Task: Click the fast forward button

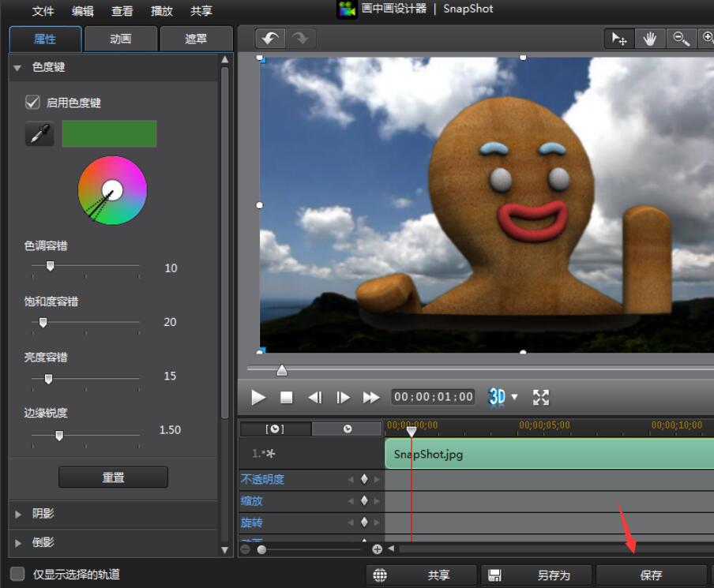Action: (x=370, y=398)
